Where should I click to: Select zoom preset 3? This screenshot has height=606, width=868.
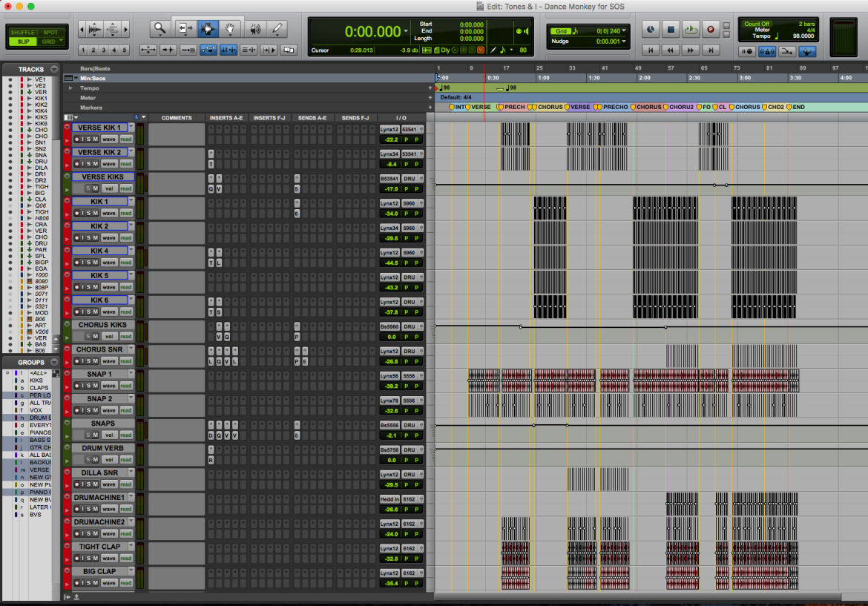coord(104,50)
